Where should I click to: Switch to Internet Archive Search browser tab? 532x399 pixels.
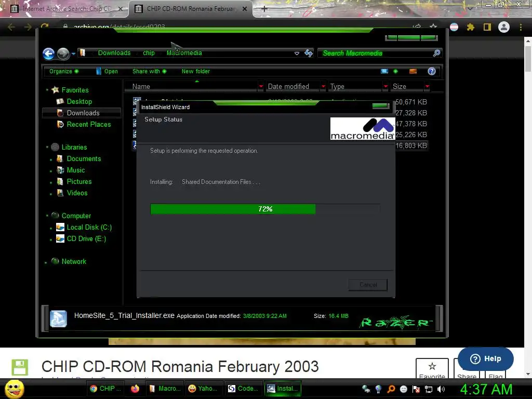coord(64,9)
